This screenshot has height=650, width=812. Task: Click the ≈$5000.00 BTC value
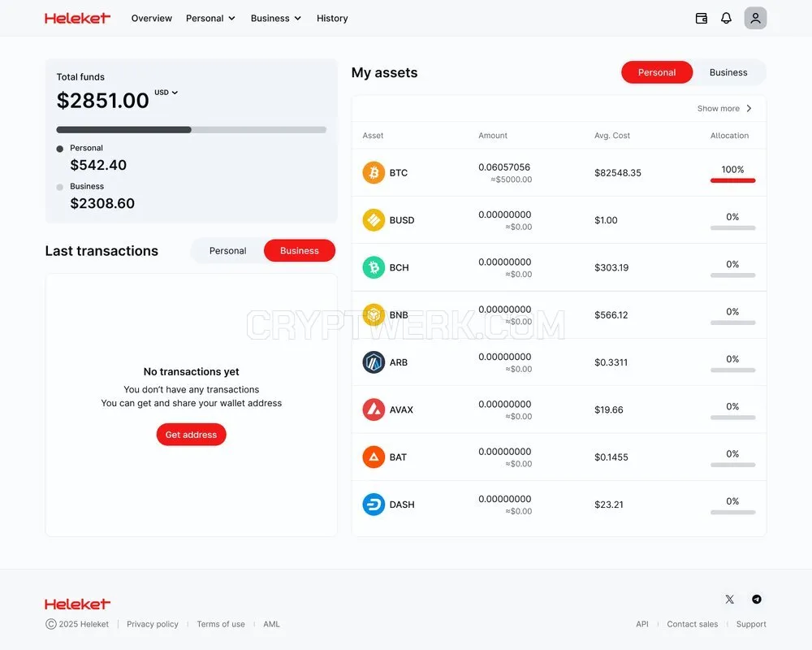pos(511,180)
